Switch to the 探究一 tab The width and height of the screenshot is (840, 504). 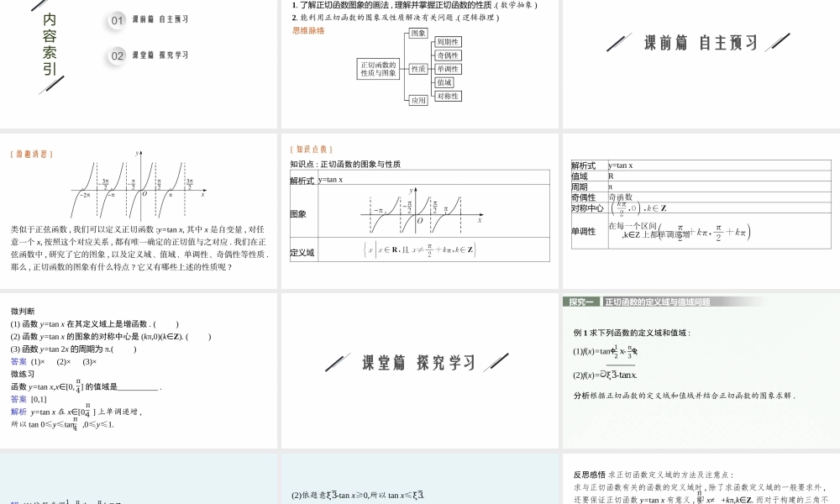click(583, 300)
